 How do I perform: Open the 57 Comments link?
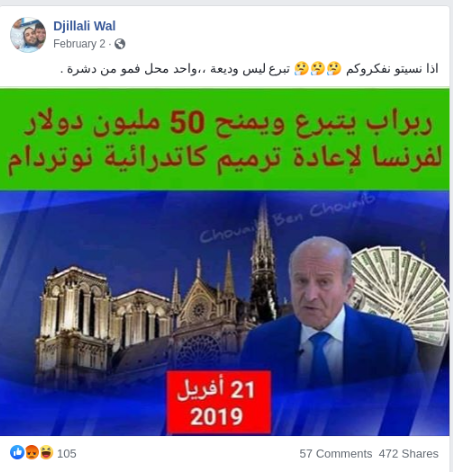pos(336,454)
